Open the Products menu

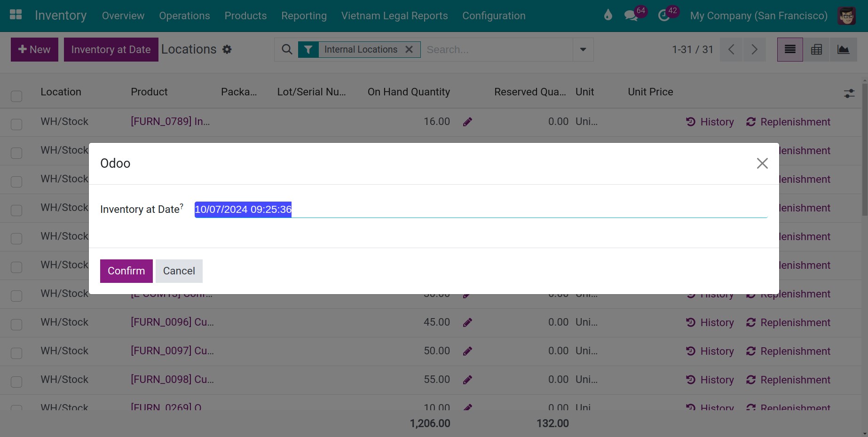[x=245, y=16]
